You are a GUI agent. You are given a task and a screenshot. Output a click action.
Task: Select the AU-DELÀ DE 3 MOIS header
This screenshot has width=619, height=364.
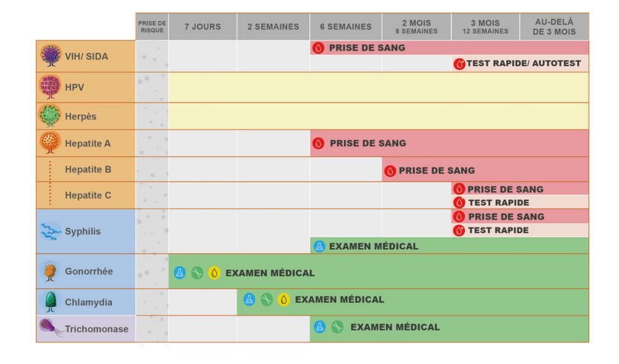(x=554, y=27)
